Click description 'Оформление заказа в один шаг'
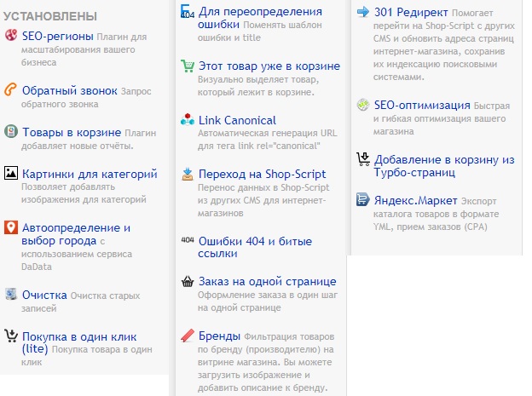 pyautogui.click(x=268, y=295)
